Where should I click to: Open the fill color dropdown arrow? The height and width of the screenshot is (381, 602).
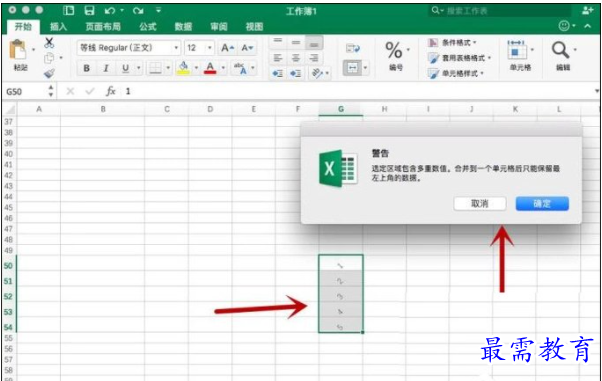(x=196, y=68)
